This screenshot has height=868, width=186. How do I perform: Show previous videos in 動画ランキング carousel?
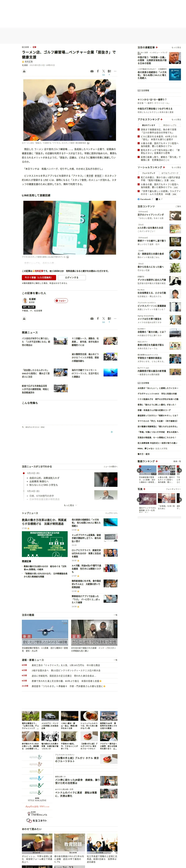point(139,470)
